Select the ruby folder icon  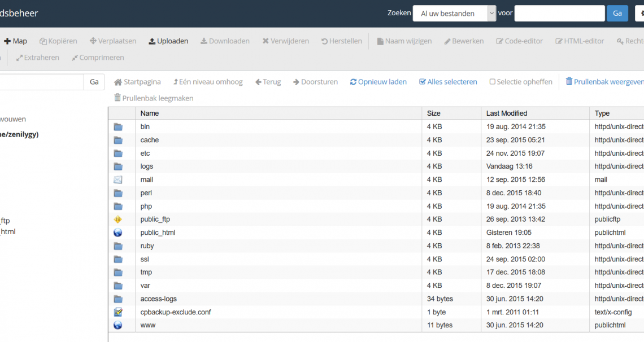118,246
